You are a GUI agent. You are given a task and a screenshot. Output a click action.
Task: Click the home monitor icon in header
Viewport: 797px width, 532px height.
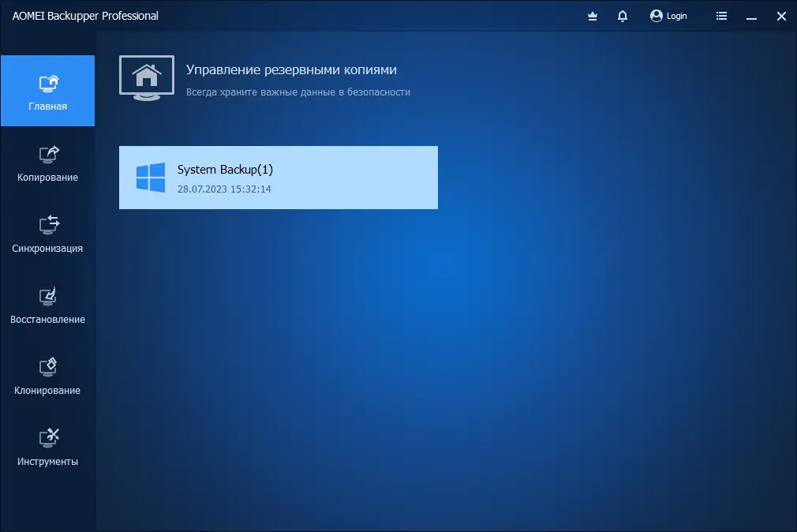147,78
